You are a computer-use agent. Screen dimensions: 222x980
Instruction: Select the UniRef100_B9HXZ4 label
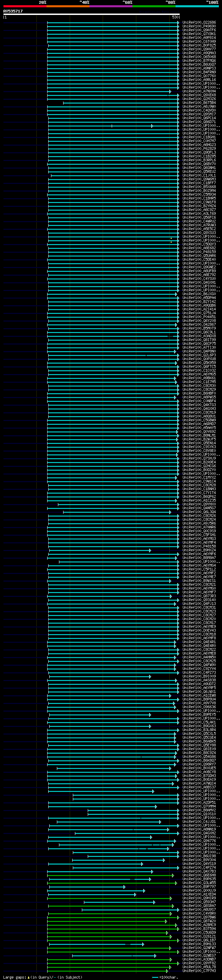199,550
